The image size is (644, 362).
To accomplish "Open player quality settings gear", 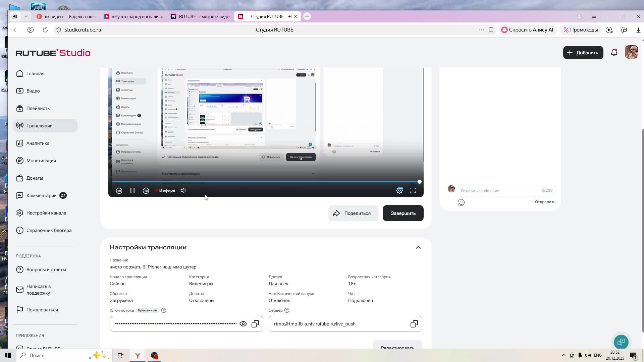I will tap(399, 190).
